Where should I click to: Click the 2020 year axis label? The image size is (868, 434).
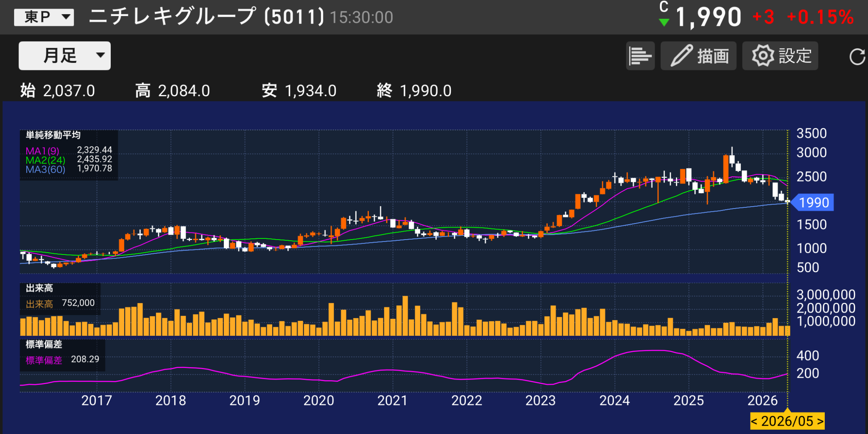tap(319, 400)
